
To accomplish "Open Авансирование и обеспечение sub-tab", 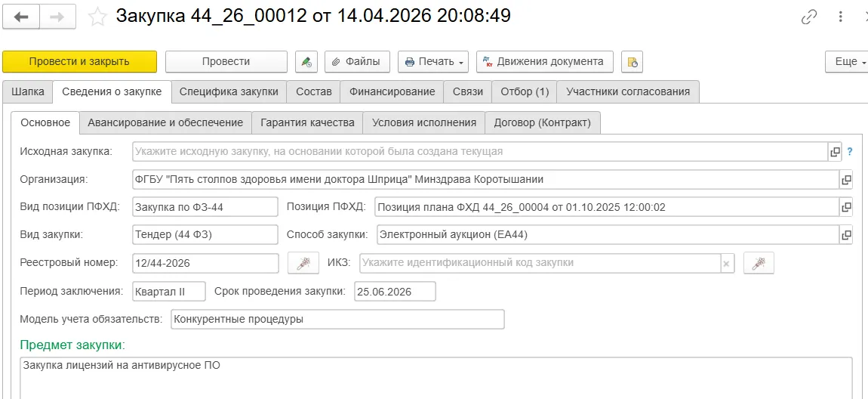I will tap(165, 122).
